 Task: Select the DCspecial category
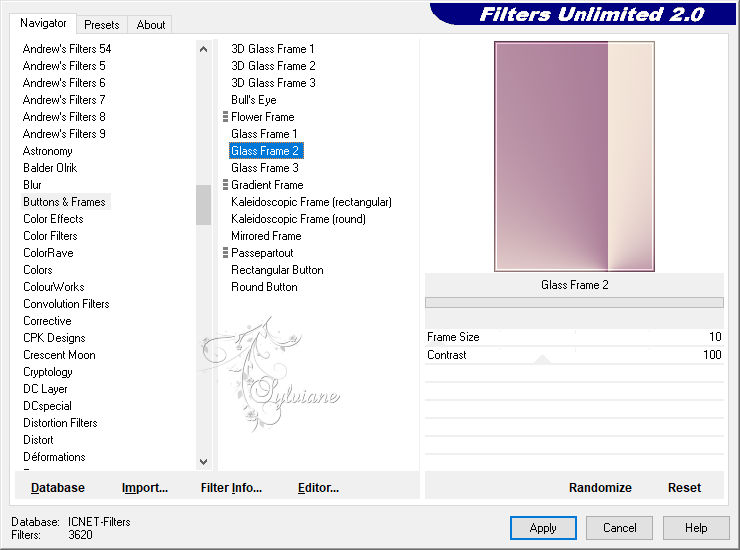(x=48, y=406)
